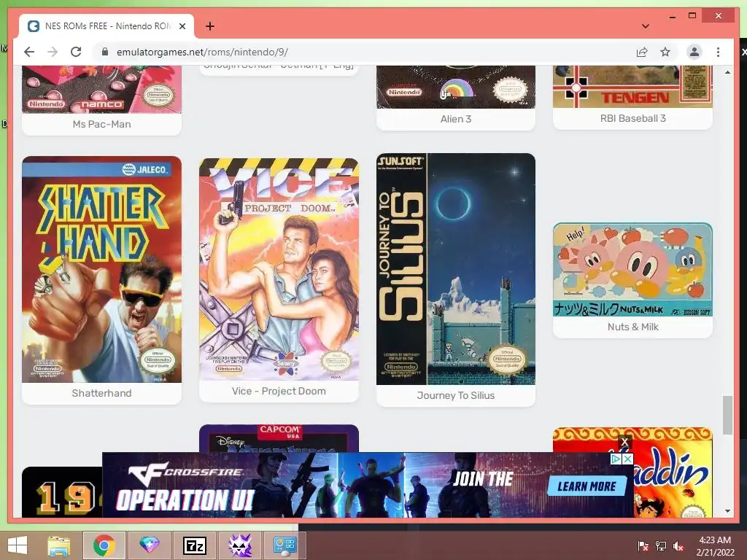Open the Ms Pac-Man cover image
Viewport: 747px width, 560px height.
(x=101, y=90)
